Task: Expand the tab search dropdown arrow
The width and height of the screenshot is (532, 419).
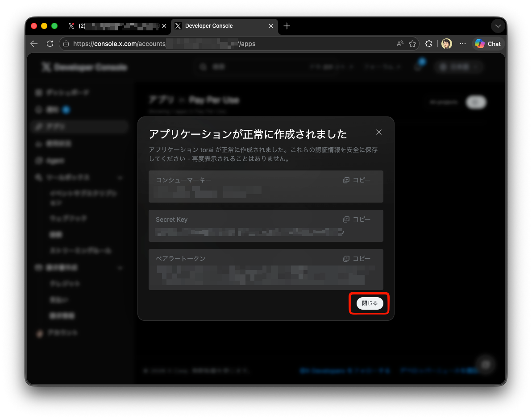Action: pos(498,26)
